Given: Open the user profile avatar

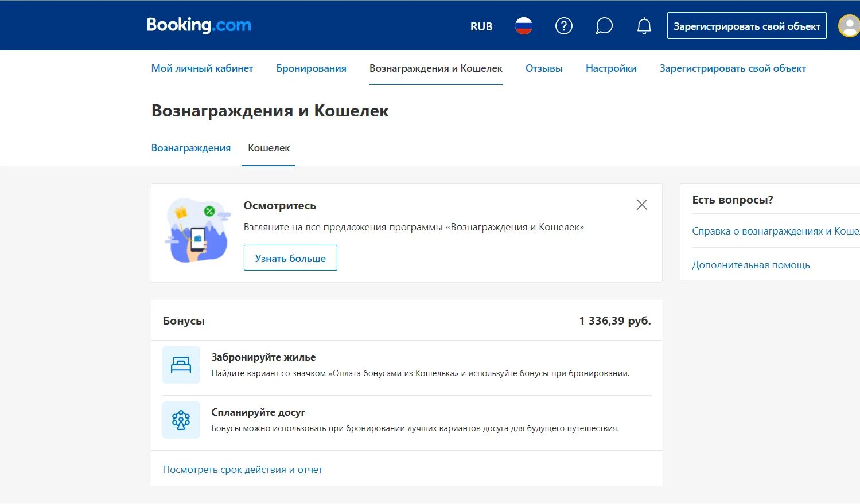Looking at the screenshot, I should point(849,26).
